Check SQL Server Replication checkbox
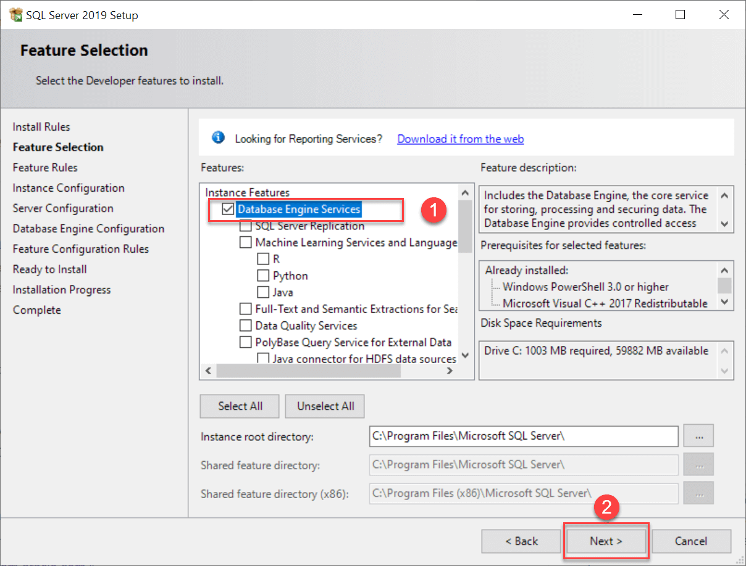The width and height of the screenshot is (747, 566). (x=245, y=226)
